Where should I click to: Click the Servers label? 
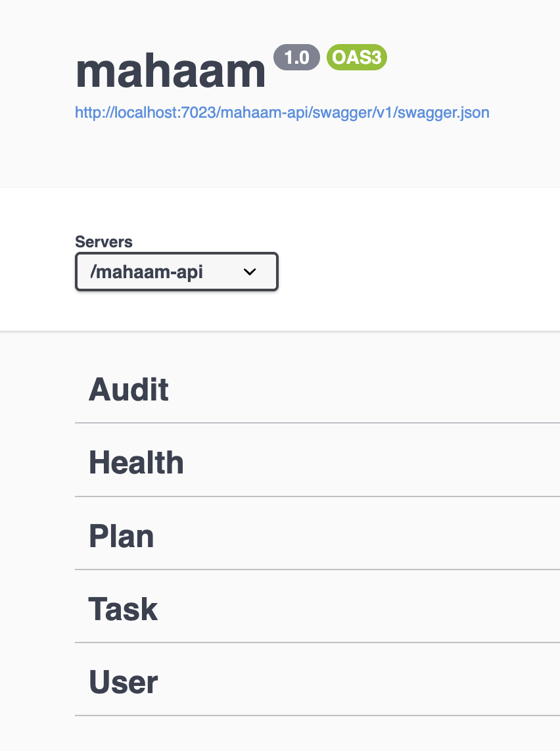pos(104,241)
